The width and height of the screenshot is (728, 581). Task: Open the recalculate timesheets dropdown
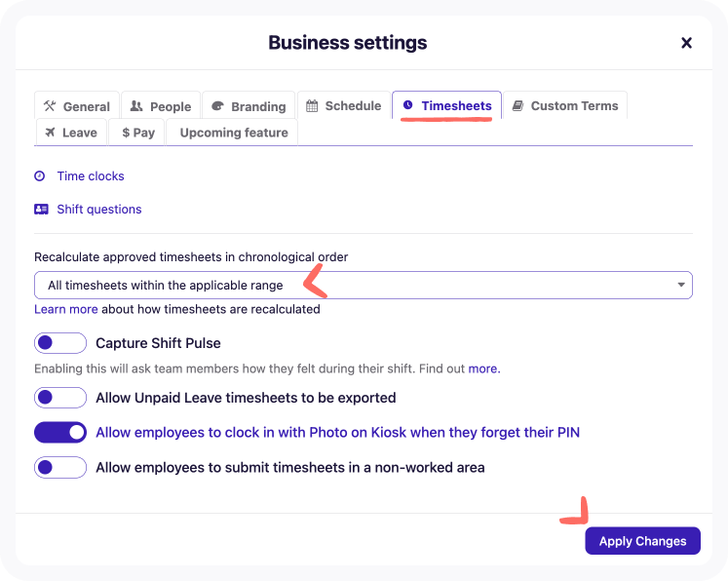point(364,286)
